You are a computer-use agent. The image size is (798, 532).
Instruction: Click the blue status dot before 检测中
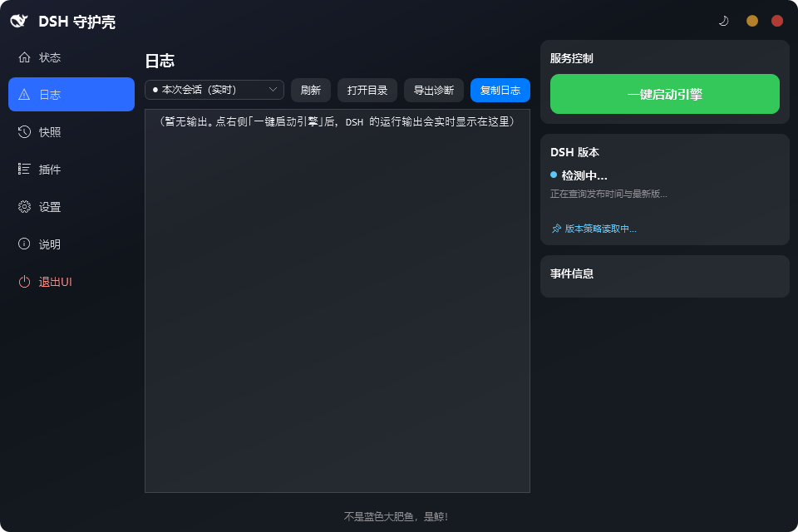(x=554, y=175)
